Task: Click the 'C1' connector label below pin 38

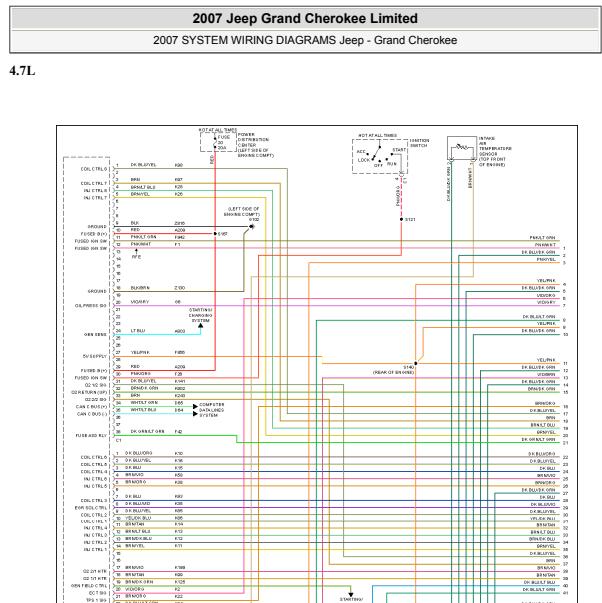Action: click(118, 440)
